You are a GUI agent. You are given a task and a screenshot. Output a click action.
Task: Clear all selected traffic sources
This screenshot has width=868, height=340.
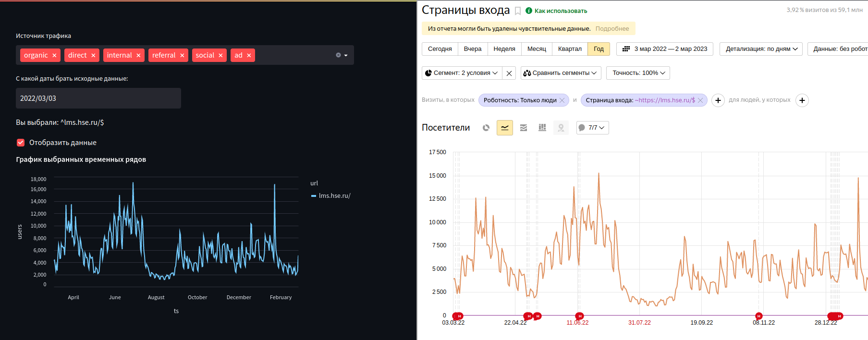coord(338,55)
